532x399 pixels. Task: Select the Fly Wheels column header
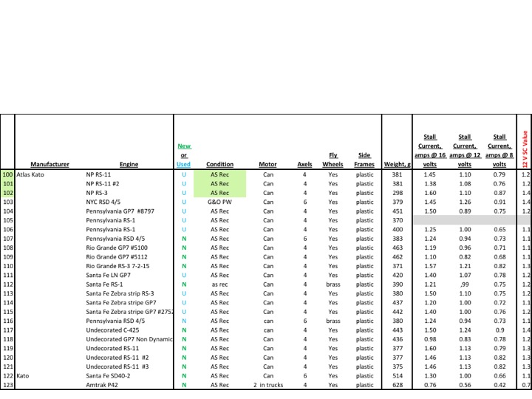tap(332, 160)
